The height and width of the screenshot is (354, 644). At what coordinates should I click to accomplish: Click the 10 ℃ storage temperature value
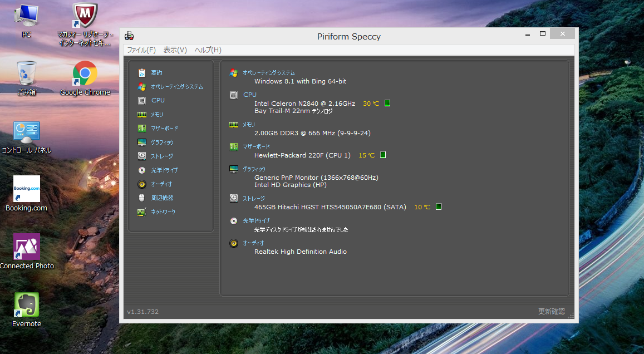(x=422, y=207)
